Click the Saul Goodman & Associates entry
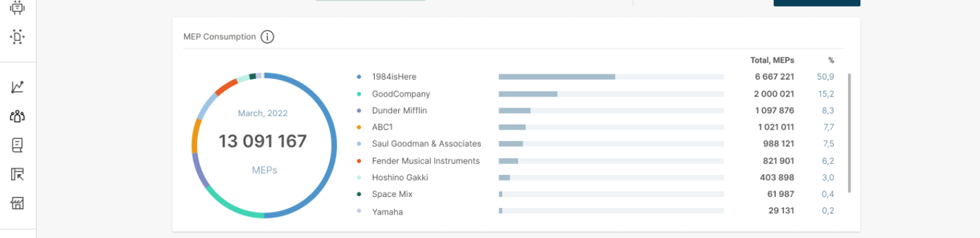 pos(426,144)
